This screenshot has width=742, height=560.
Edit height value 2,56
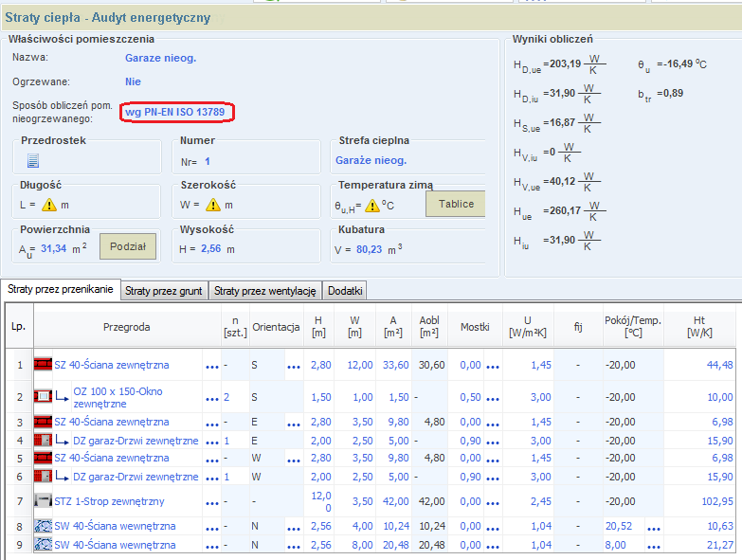[210, 248]
